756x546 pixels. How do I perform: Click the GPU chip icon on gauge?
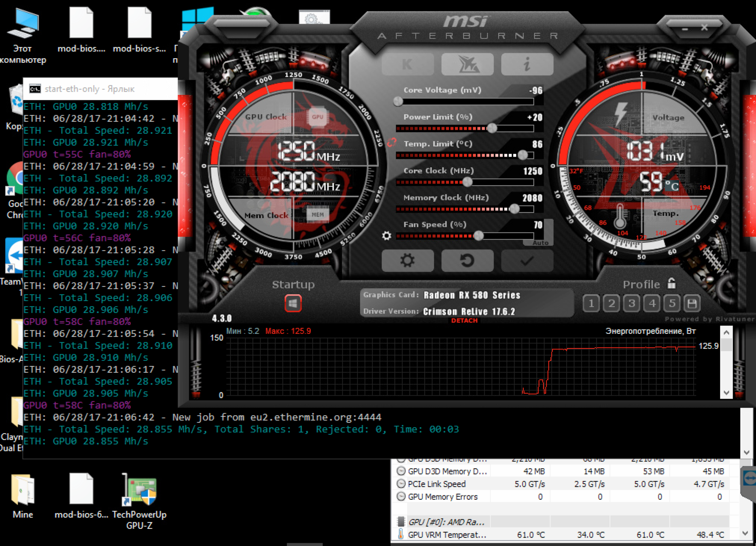(x=317, y=117)
